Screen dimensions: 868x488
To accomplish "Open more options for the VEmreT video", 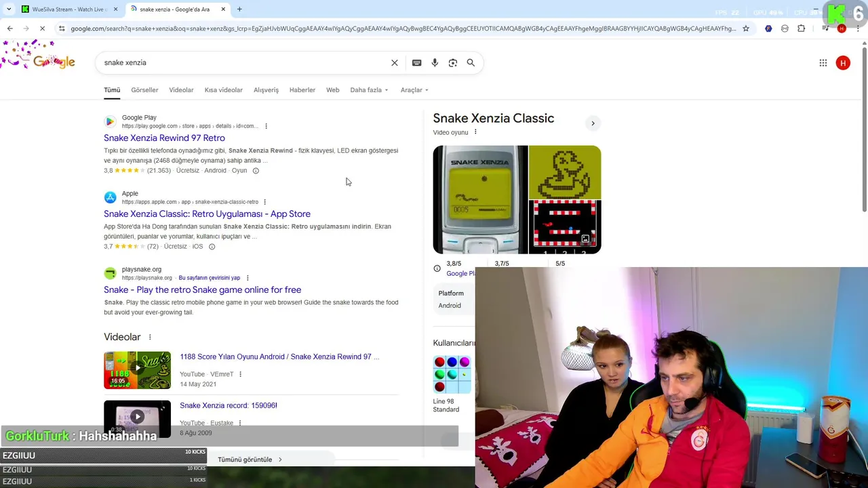I will (x=240, y=374).
